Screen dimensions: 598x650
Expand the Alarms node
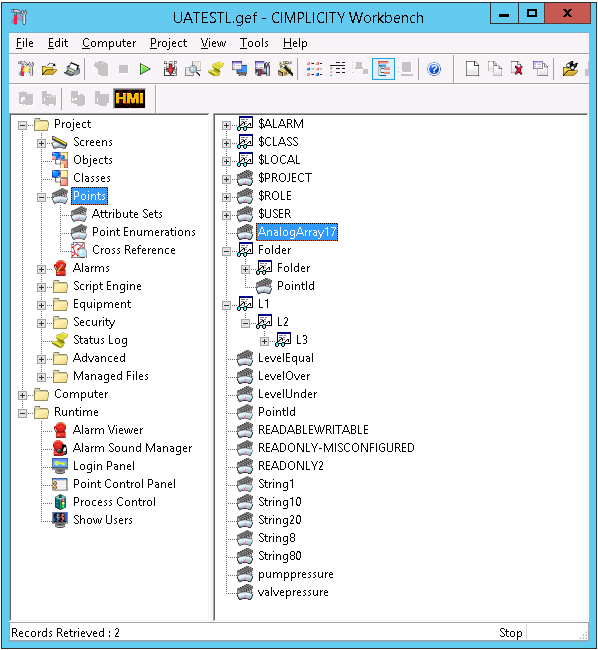point(41,269)
